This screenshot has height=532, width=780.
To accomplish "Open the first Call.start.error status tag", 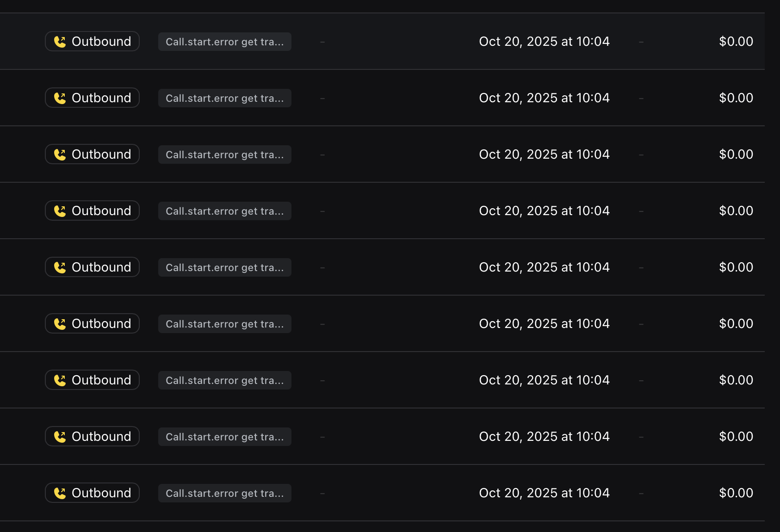I will pyautogui.click(x=225, y=41).
